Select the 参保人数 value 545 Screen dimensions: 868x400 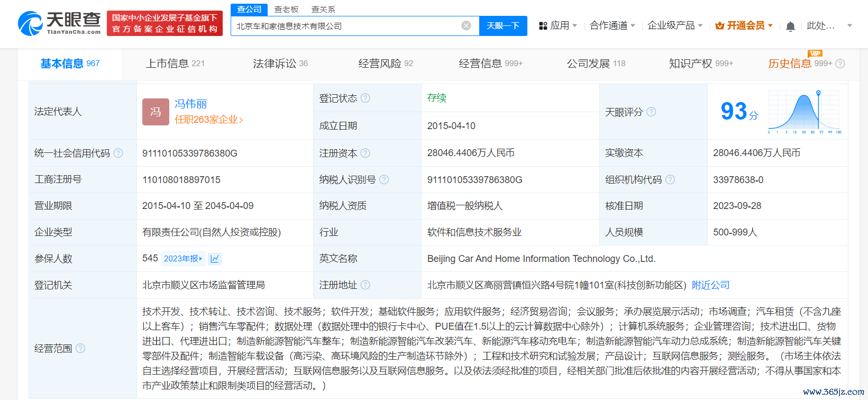pyautogui.click(x=150, y=258)
